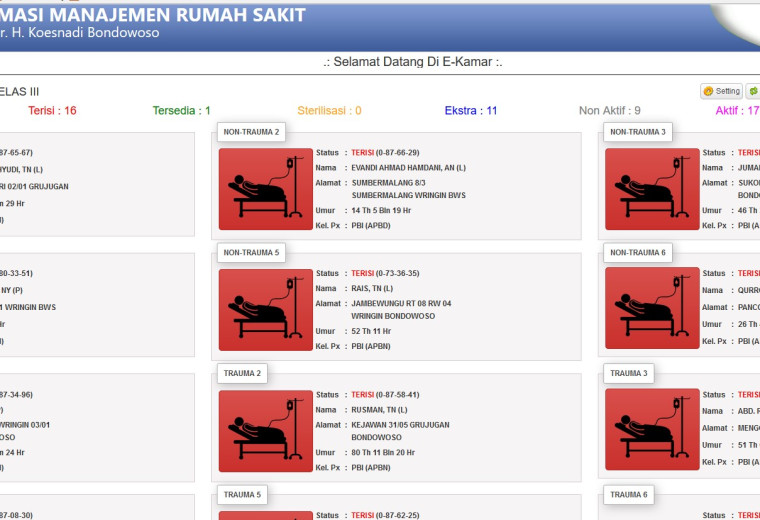Select the TRAUMA 2 room label

[242, 373]
